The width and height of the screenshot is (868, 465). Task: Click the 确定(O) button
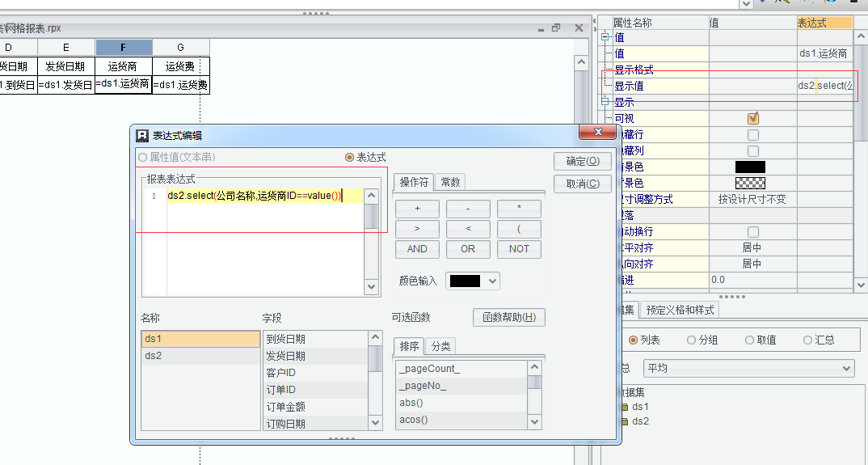(583, 161)
